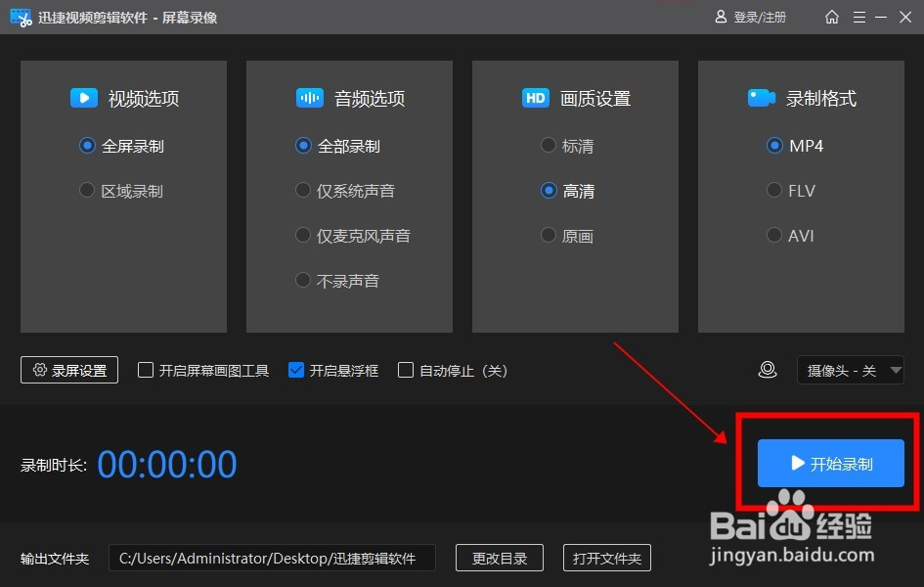Click 打开文件夹 to open folder
Viewport: 924px width, 587px height.
click(607, 558)
